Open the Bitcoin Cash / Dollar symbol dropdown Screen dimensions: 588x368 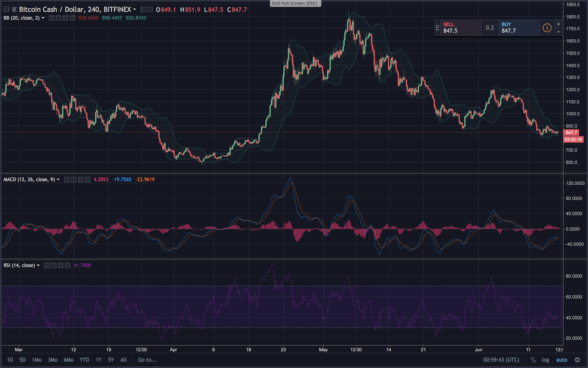pos(134,9)
